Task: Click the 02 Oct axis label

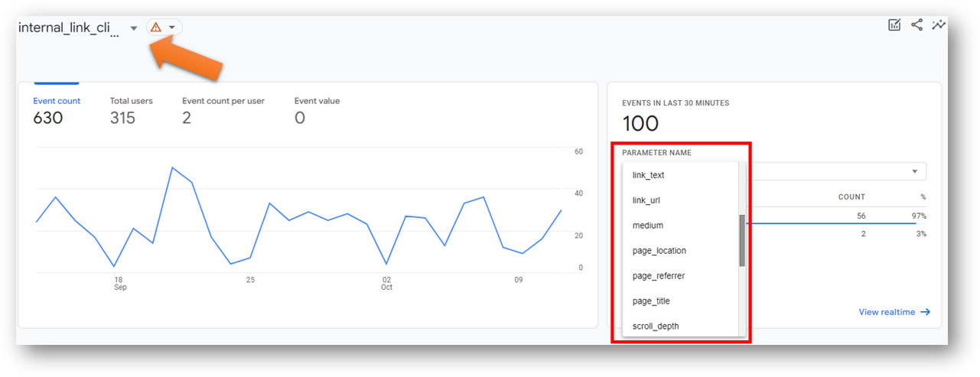Action: coord(386,284)
